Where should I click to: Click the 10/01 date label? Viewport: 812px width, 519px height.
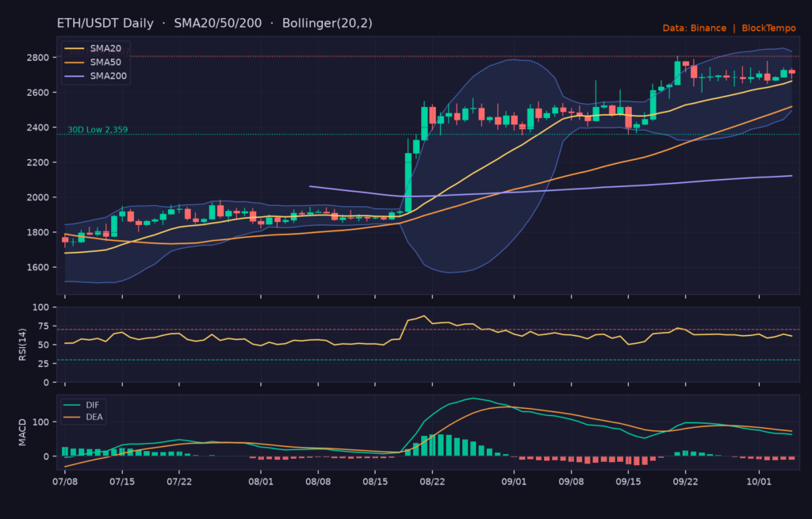759,482
